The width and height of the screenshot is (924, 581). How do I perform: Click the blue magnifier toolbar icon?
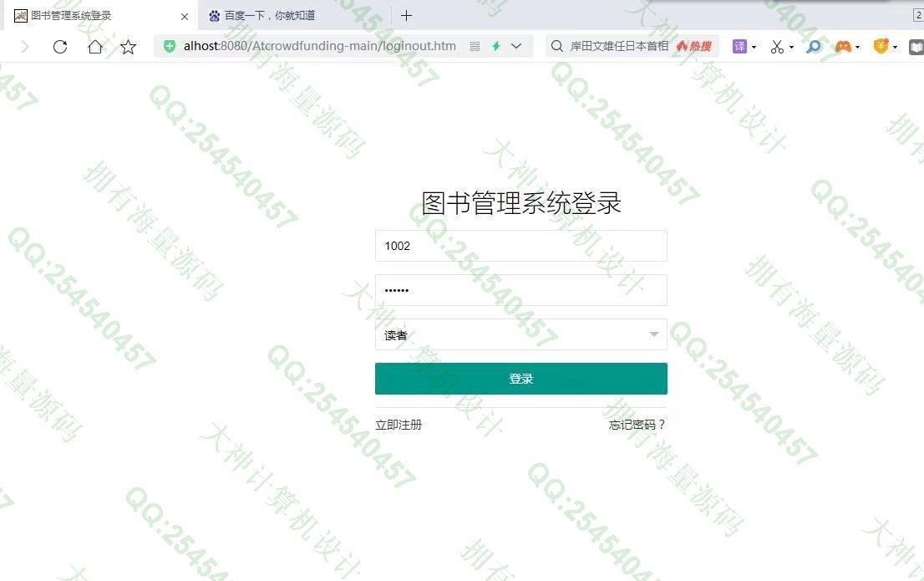point(813,46)
